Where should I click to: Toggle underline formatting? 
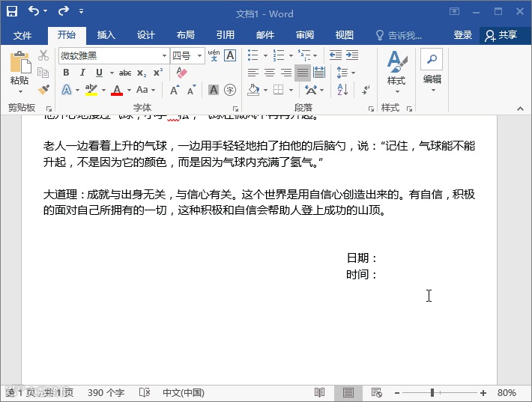coord(99,73)
